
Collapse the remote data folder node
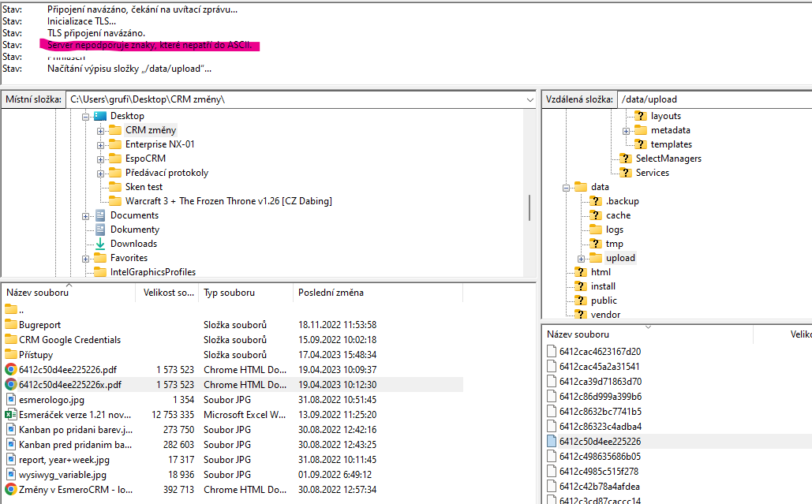567,187
